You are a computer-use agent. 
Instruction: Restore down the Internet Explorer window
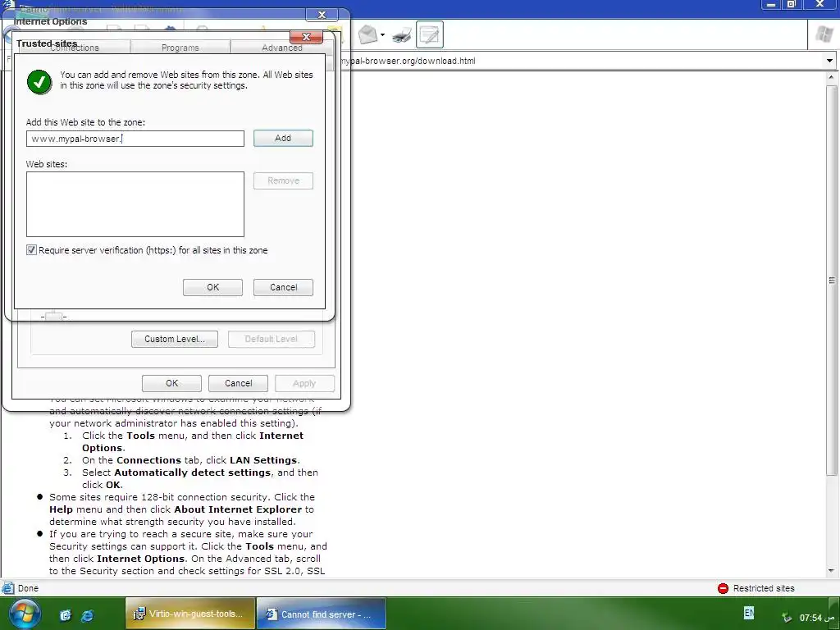click(791, 5)
